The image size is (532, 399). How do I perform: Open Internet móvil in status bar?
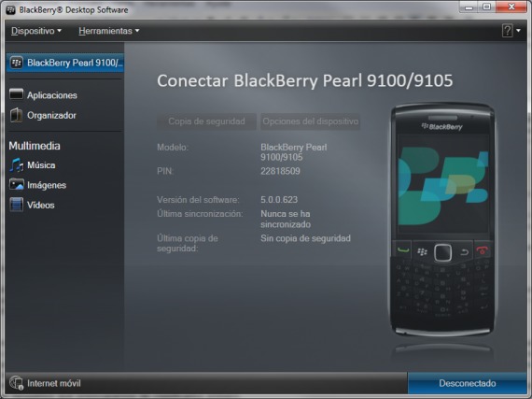[x=46, y=383]
